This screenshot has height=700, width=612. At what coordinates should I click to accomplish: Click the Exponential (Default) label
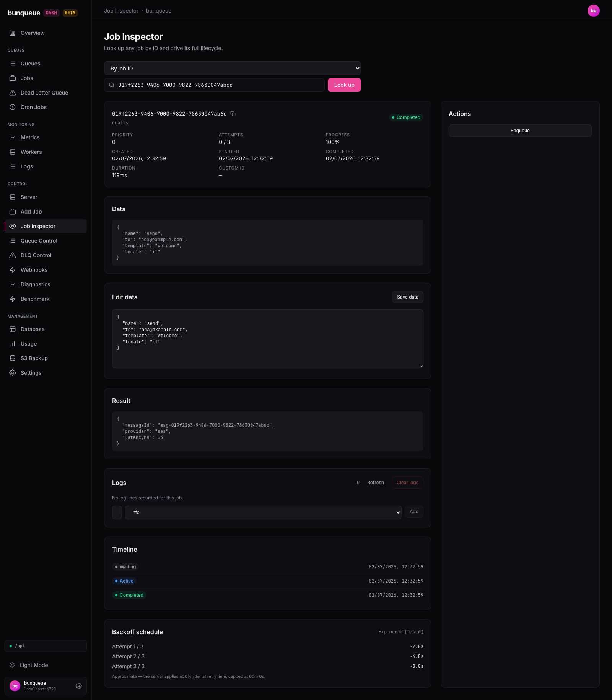click(401, 632)
